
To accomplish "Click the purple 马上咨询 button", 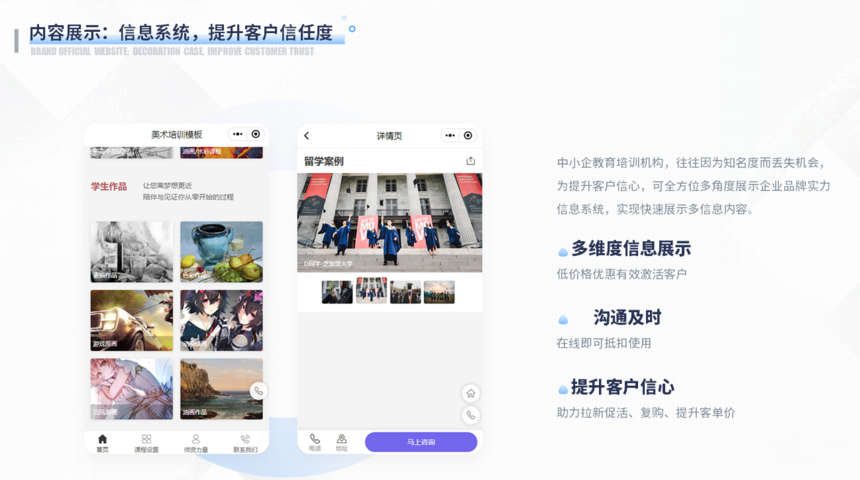I will click(420, 442).
